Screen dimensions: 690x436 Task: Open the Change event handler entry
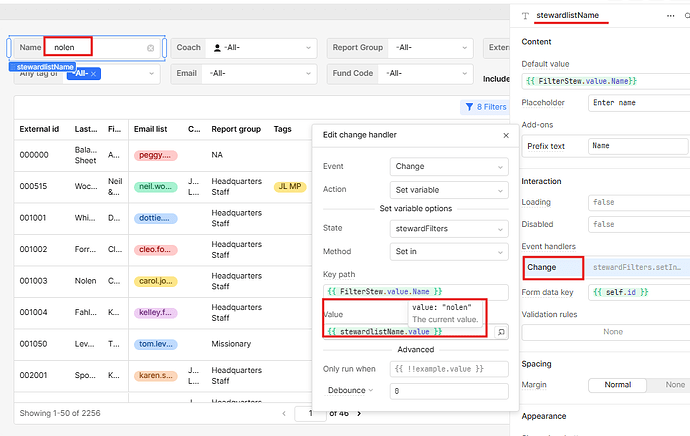click(x=553, y=268)
